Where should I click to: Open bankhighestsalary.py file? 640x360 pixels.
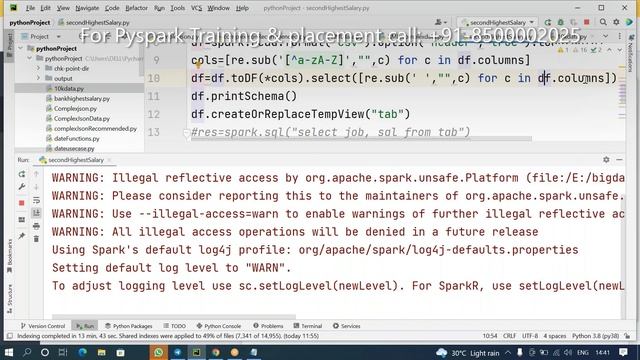coord(82,98)
